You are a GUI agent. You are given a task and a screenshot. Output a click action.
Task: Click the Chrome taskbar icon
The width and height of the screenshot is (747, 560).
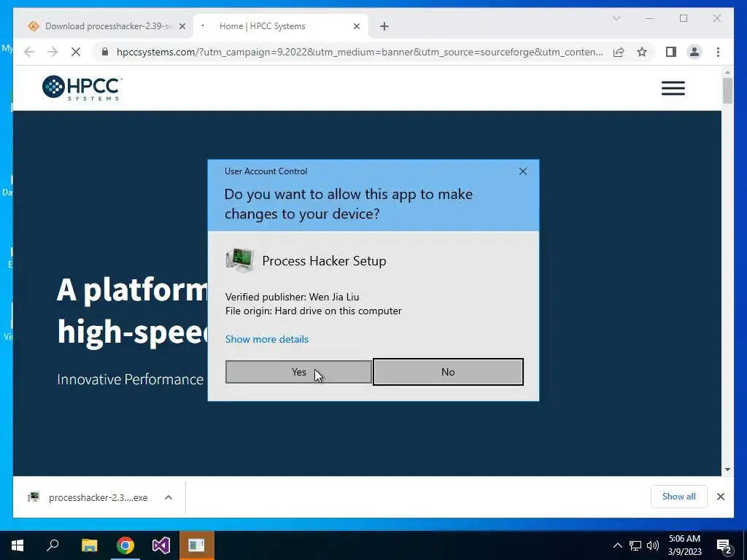(x=125, y=545)
